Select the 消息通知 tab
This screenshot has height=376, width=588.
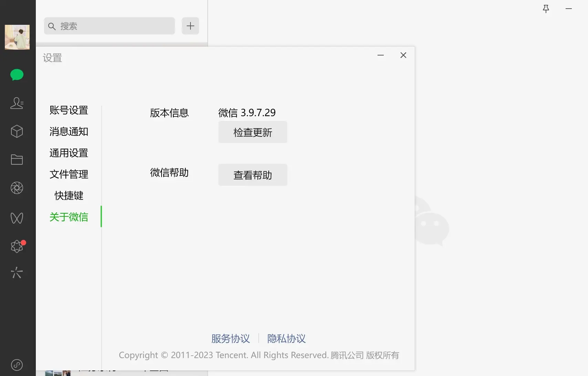tap(69, 132)
